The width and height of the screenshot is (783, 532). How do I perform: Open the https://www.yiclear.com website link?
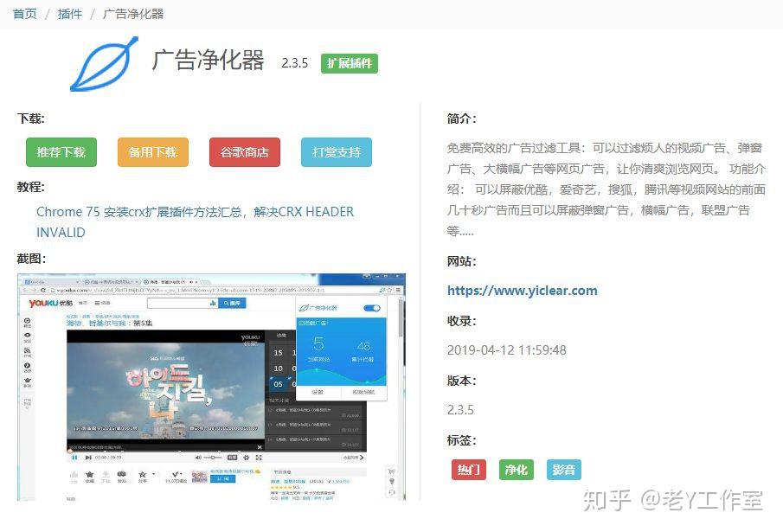point(523,291)
